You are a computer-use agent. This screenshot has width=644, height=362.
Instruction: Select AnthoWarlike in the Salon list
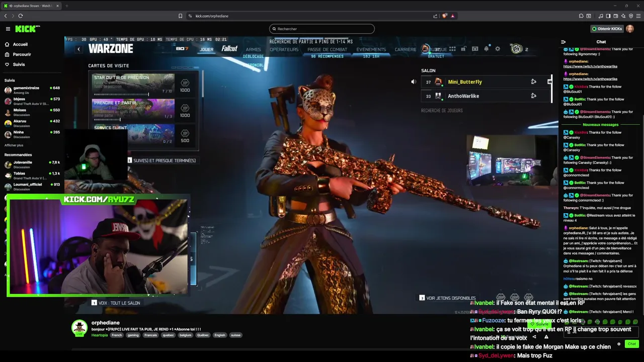tap(487, 96)
